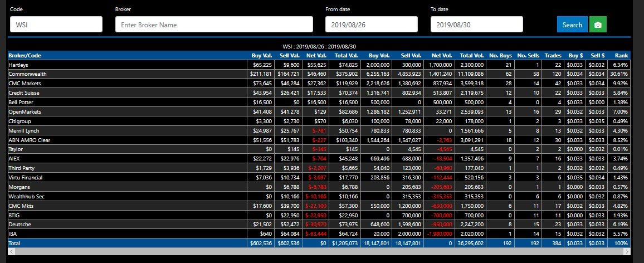Click total volume 36,295,602 in Total row
This screenshot has height=263, width=644.
coord(472,243)
